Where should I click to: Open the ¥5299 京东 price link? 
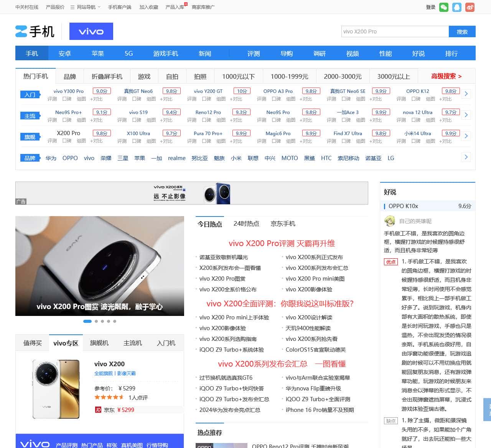point(125,410)
